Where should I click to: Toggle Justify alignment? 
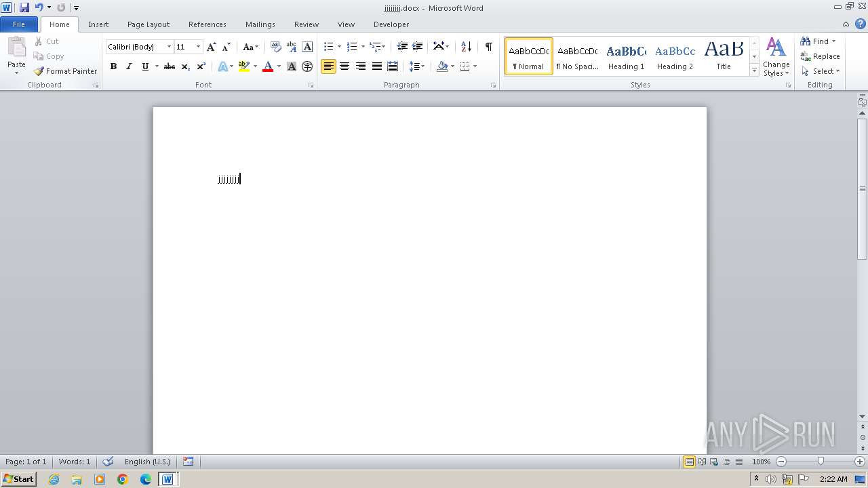[x=376, y=66]
